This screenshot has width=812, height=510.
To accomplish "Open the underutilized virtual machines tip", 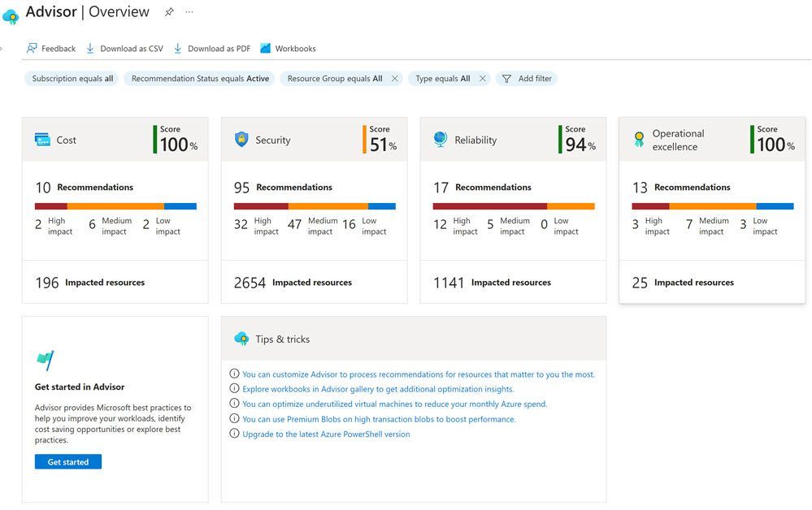I will pos(394,404).
